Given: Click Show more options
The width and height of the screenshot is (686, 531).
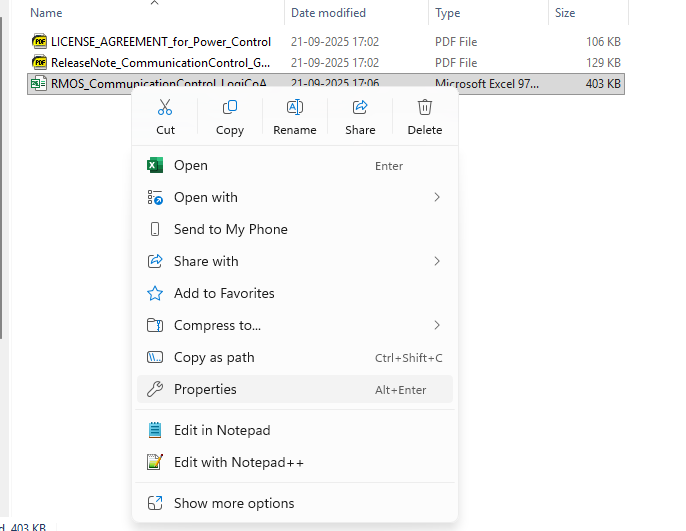Looking at the screenshot, I should point(234,503).
